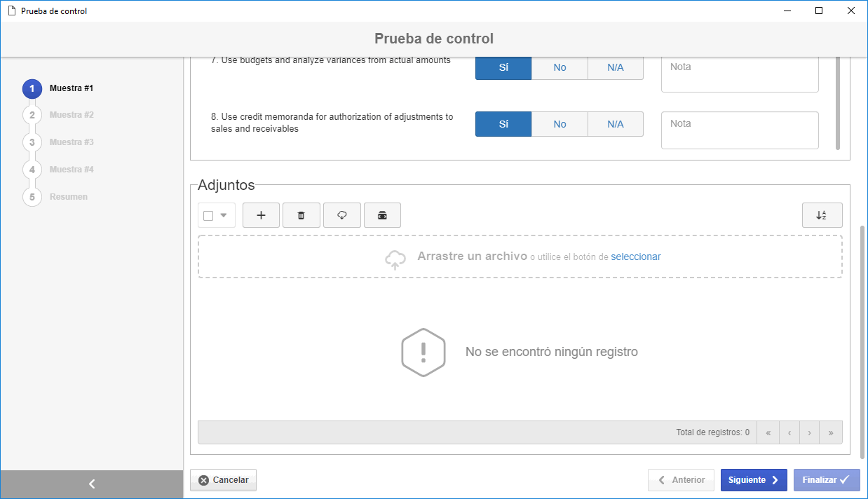Download attachment with the cloud download icon
This screenshot has width=868, height=499.
point(342,215)
